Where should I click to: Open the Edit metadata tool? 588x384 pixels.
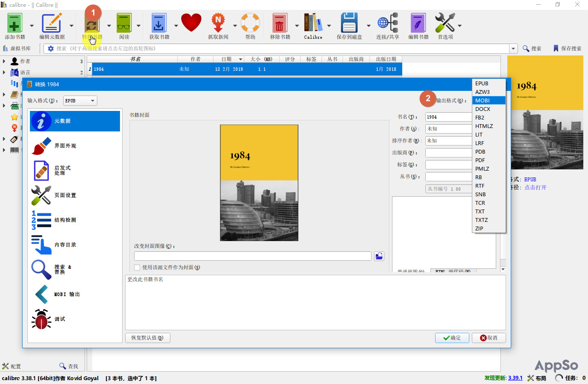pos(52,23)
